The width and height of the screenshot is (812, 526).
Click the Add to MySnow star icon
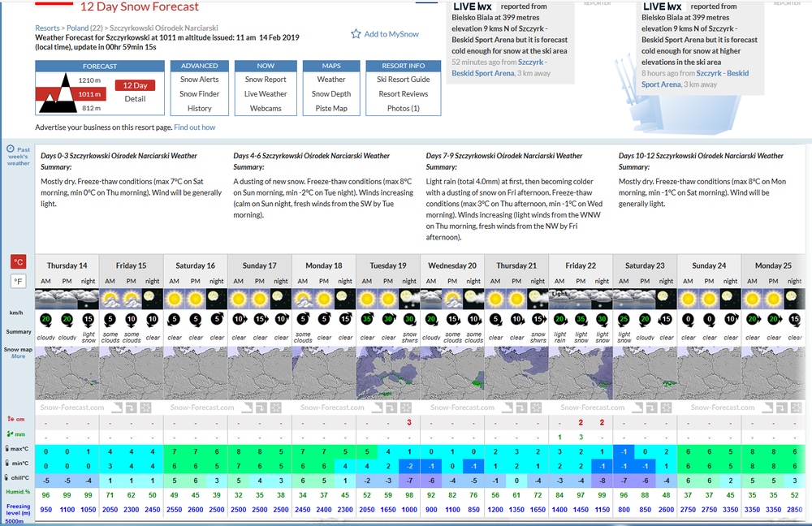coord(356,33)
